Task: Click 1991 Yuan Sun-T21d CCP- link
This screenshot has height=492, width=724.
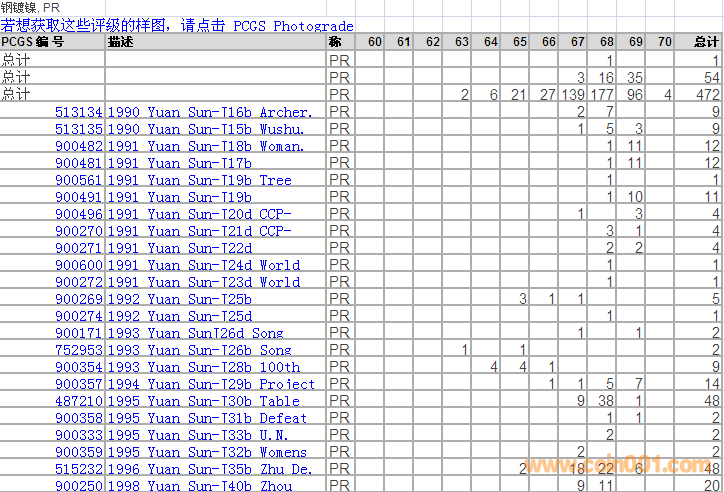Action: (199, 231)
